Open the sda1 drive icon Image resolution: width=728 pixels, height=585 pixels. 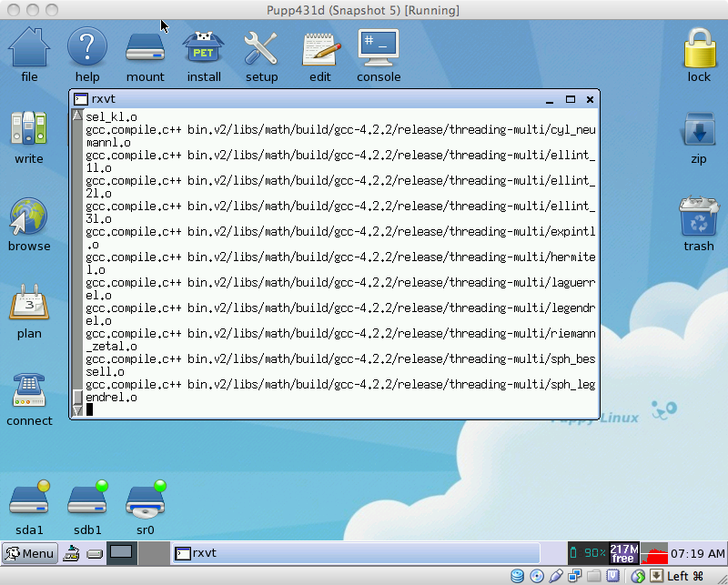point(28,500)
